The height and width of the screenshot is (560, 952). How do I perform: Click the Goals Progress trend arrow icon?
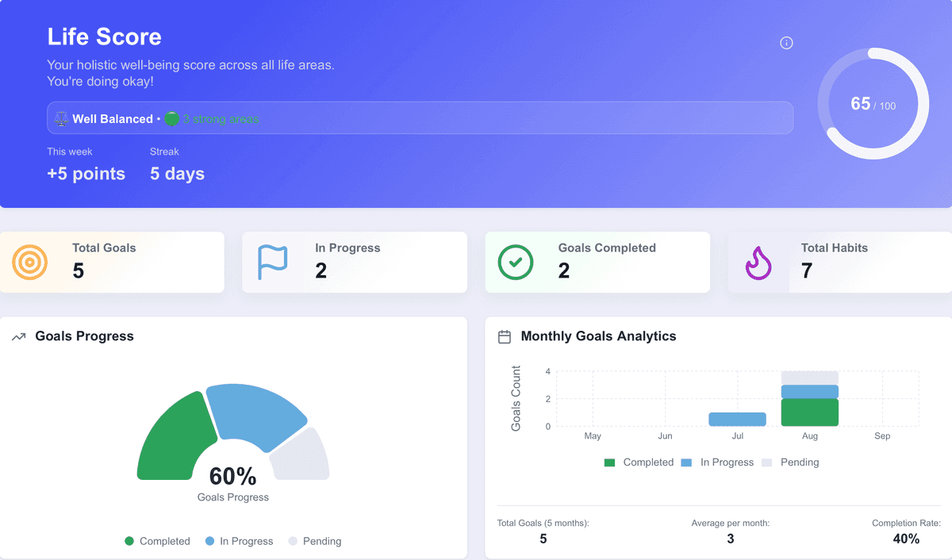pyautogui.click(x=19, y=336)
